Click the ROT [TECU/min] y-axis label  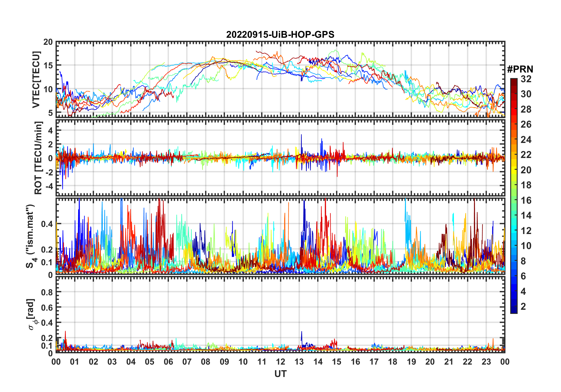coord(38,158)
